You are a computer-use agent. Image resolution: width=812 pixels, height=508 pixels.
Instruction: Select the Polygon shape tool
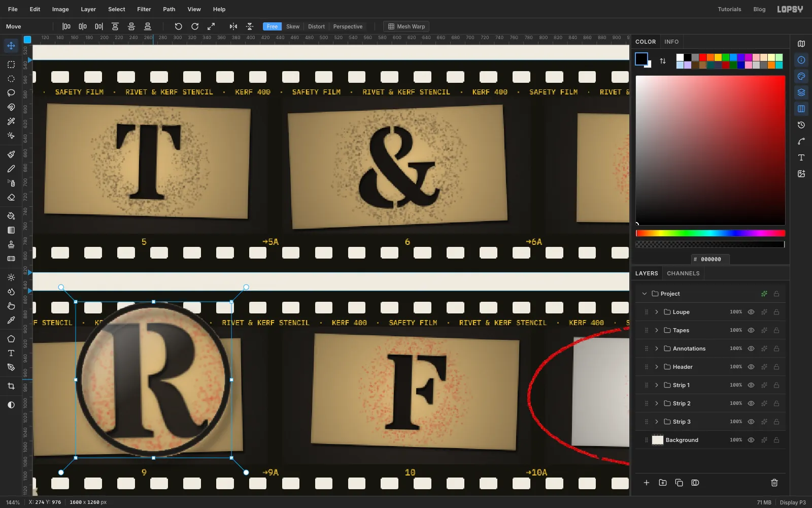[x=11, y=339]
